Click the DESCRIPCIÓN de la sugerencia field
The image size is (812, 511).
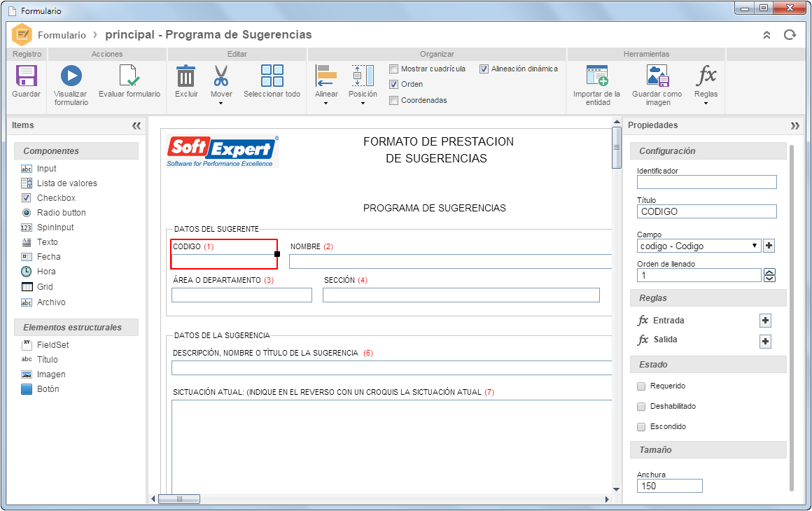pos(391,367)
